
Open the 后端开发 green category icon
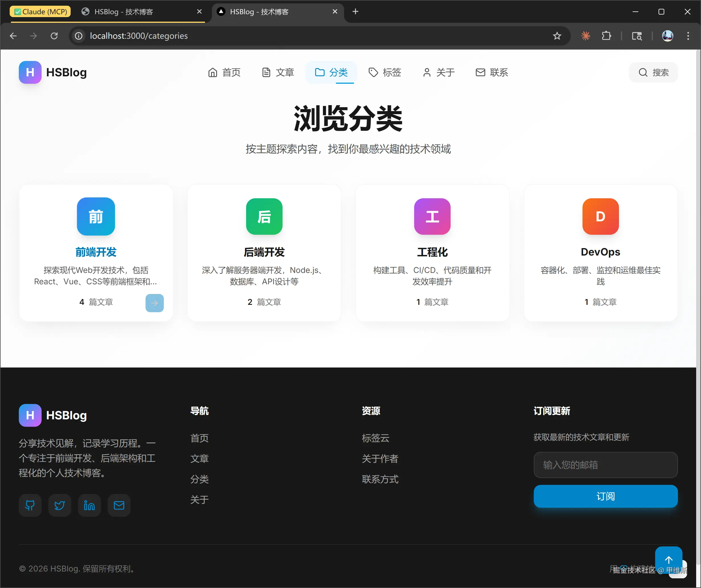(x=264, y=216)
